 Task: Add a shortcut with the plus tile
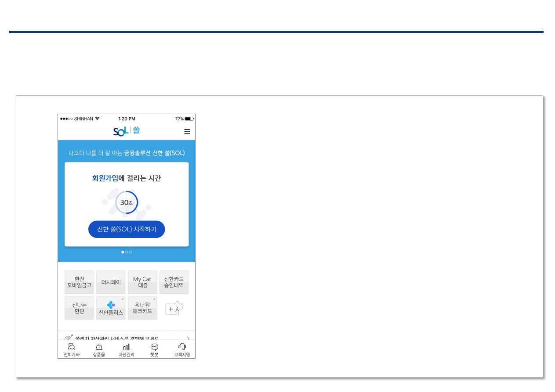[x=174, y=308]
